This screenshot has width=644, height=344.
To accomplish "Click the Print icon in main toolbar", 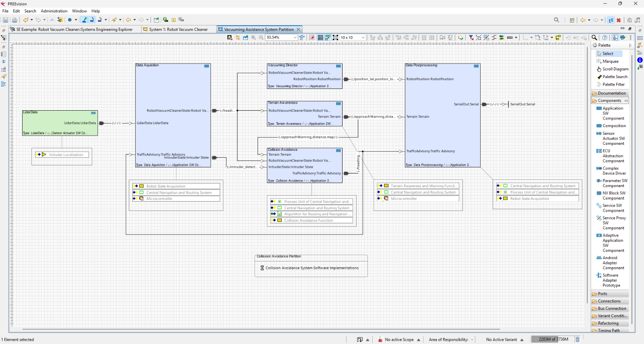I will [x=14, y=20].
